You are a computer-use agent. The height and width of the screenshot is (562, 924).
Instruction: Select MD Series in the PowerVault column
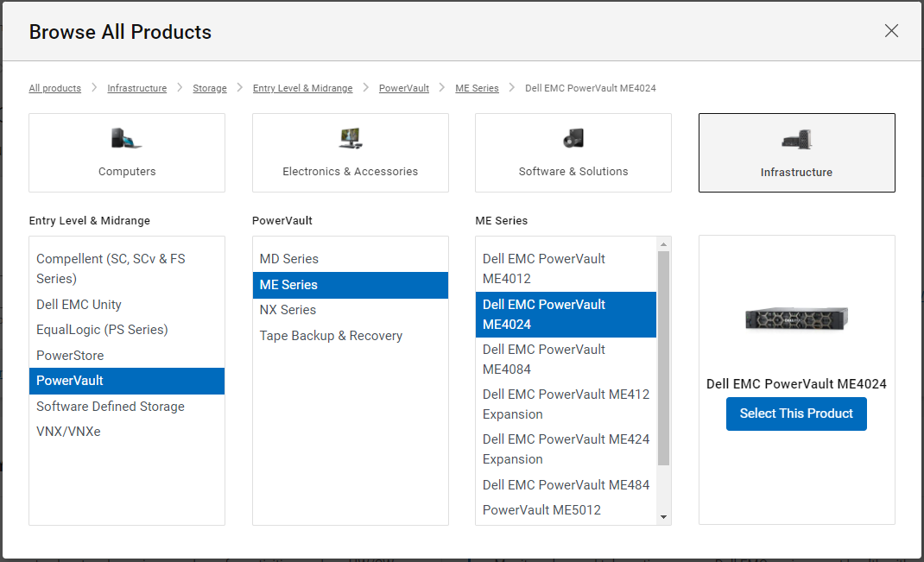coord(288,258)
